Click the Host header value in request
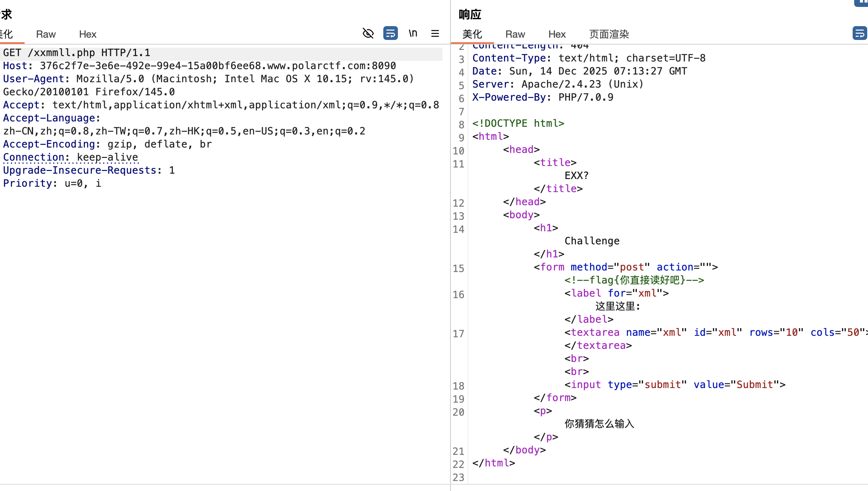868x491 pixels. pyautogui.click(x=217, y=66)
